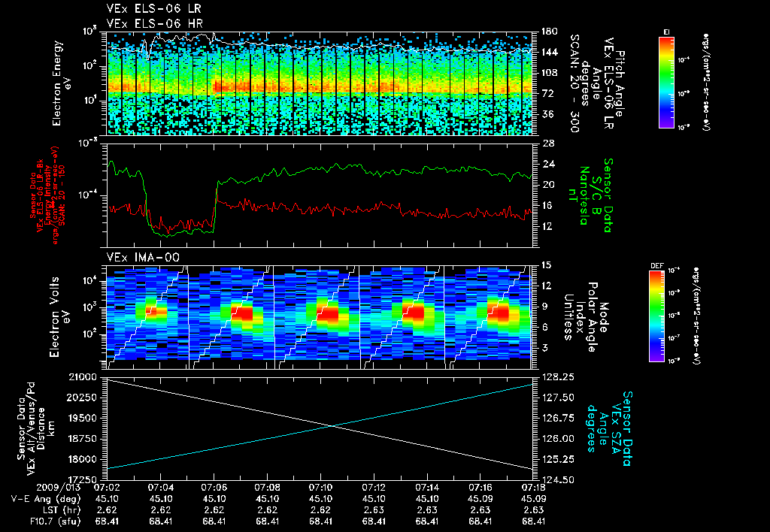770x532 pixels.
Task: Click the '07:16' time tick label
Action: [x=480, y=487]
